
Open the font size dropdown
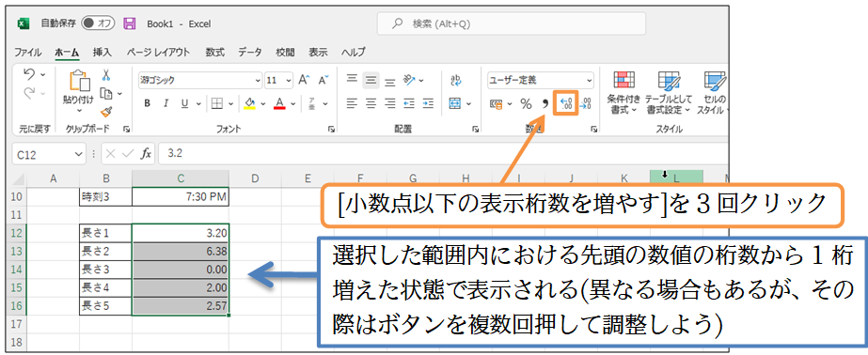(289, 80)
